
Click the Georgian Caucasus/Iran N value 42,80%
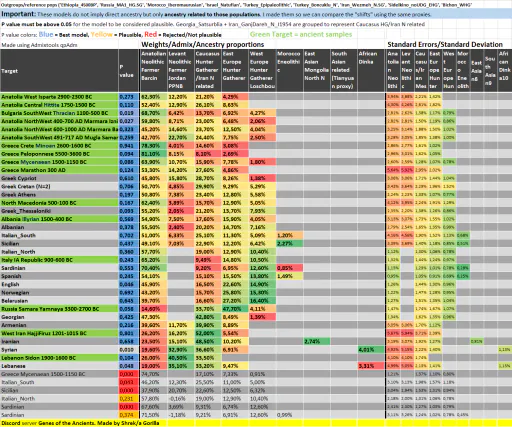click(x=208, y=317)
